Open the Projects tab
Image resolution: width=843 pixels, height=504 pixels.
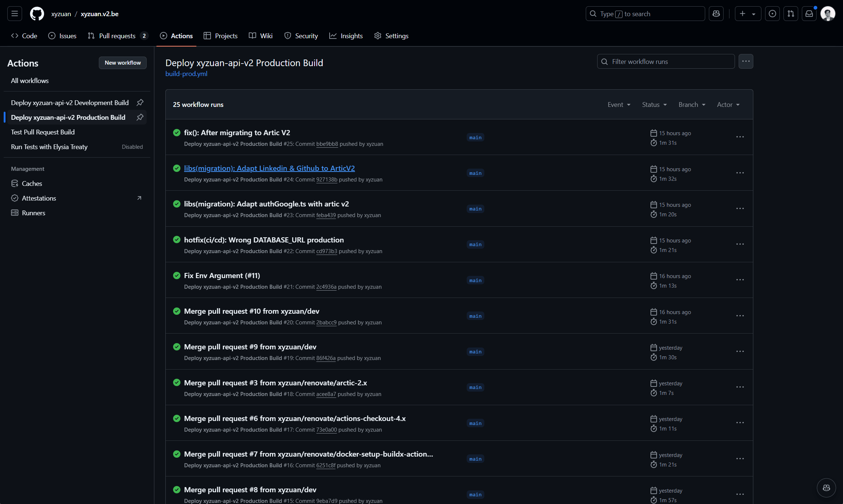click(x=220, y=36)
